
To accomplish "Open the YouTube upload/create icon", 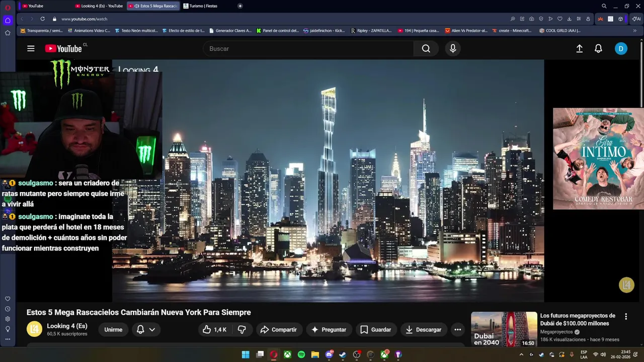I will [x=580, y=49].
